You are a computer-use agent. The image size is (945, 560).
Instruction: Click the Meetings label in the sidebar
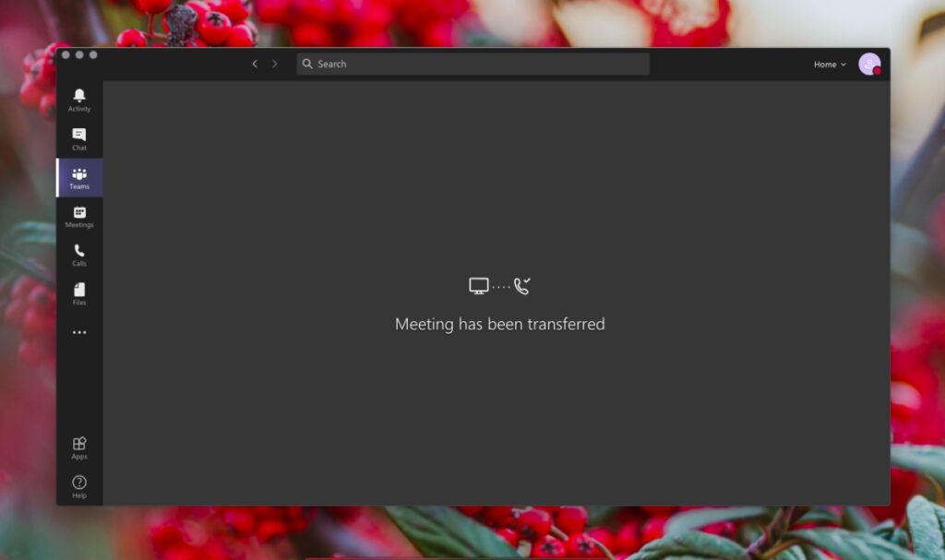click(x=78, y=223)
